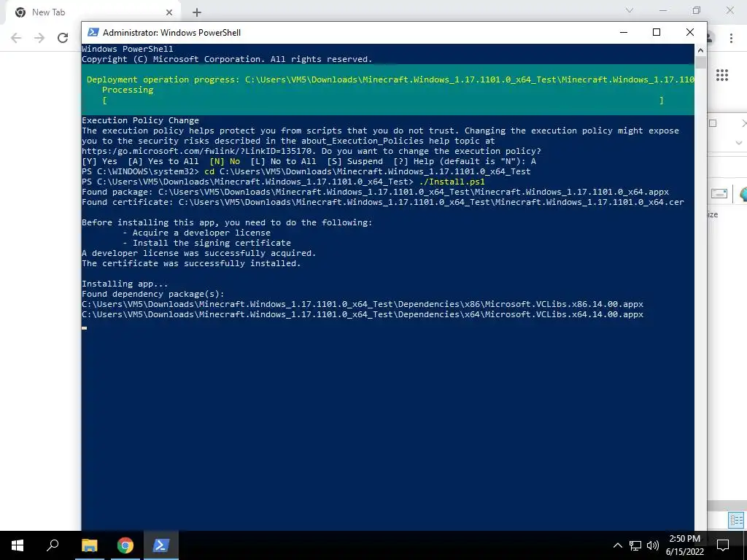
Task: Click the '- Acquire a developer license' line
Action: pos(196,233)
